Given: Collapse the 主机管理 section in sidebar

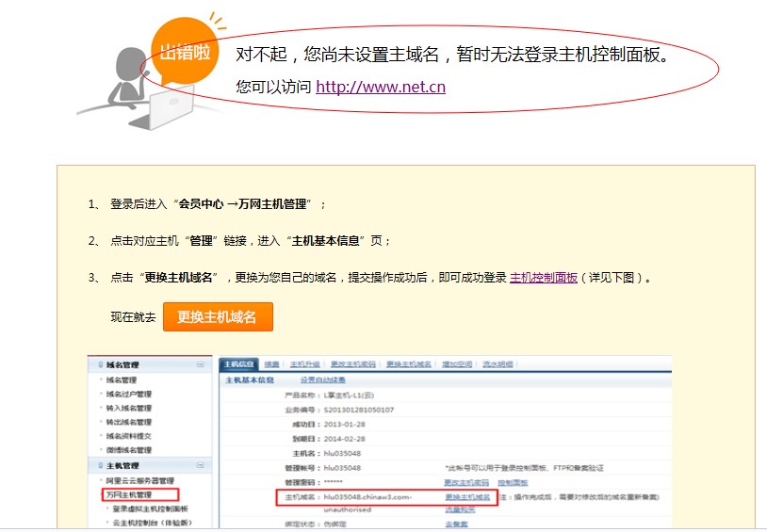Looking at the screenshot, I should click(200, 465).
